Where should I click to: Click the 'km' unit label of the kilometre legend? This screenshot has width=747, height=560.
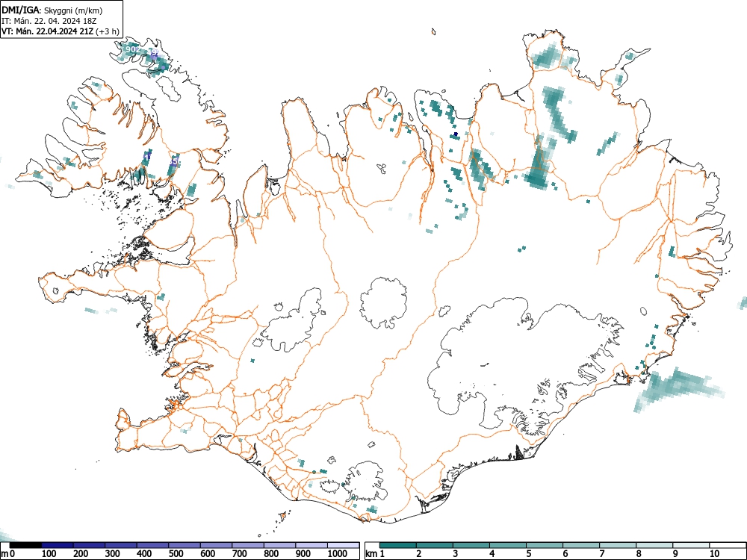click(x=371, y=554)
